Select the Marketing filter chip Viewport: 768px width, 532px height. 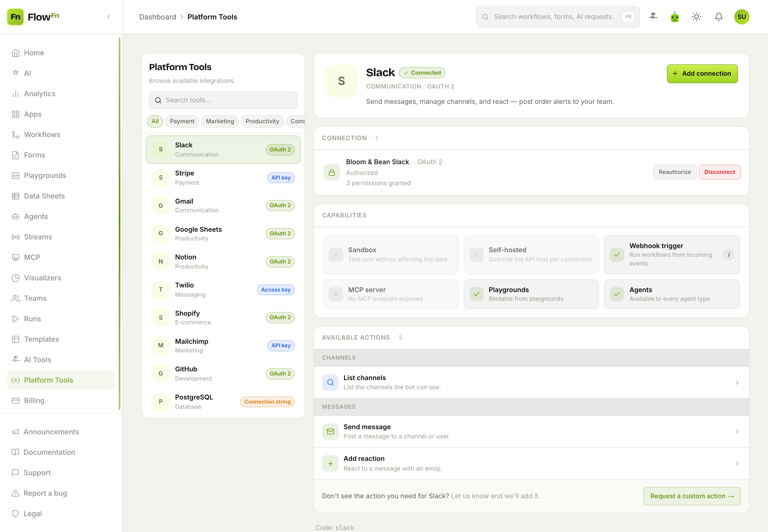[x=220, y=121]
